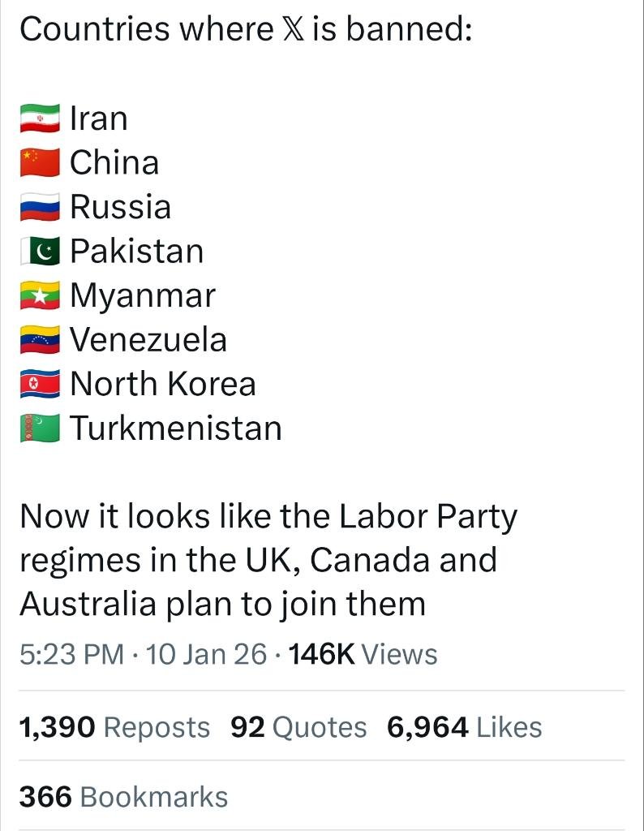The width and height of the screenshot is (644, 831).
Task: Click the Venezuela flag emoji
Action: [x=41, y=340]
